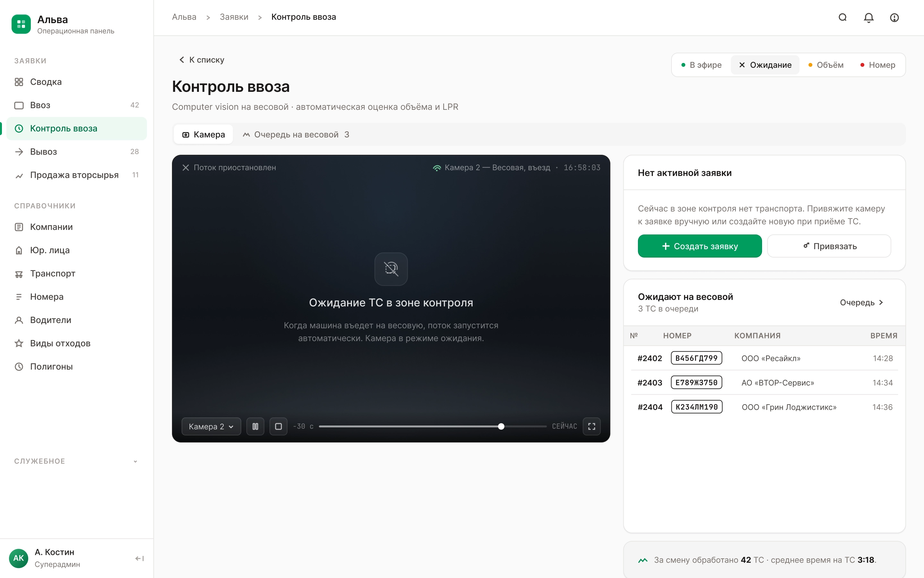This screenshot has height=578, width=924.
Task: Click the timeline slider handle
Action: tap(501, 427)
